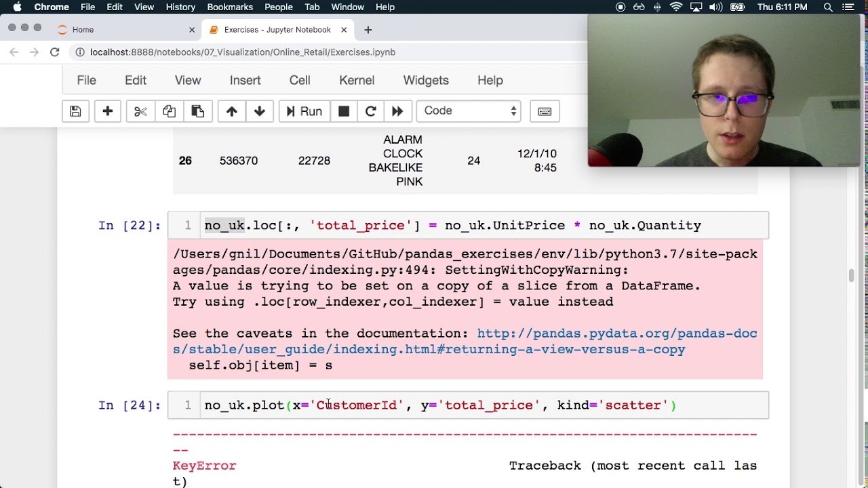Image resolution: width=868 pixels, height=488 pixels.
Task: Click table cell 536370
Action: click(x=238, y=161)
